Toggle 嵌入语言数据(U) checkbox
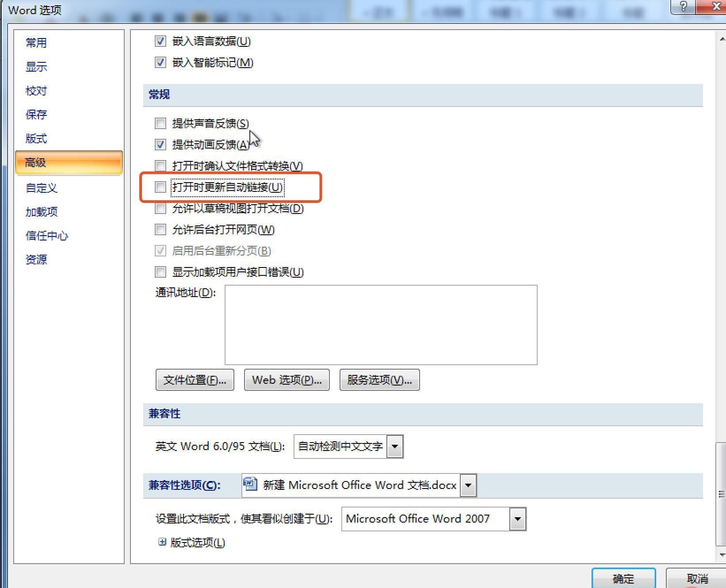The width and height of the screenshot is (726, 588). pos(160,41)
